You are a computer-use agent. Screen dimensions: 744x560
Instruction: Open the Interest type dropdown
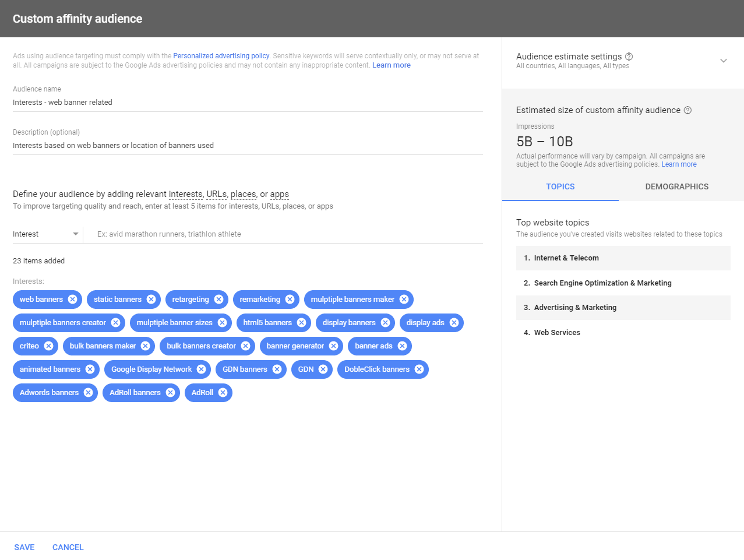click(x=45, y=234)
